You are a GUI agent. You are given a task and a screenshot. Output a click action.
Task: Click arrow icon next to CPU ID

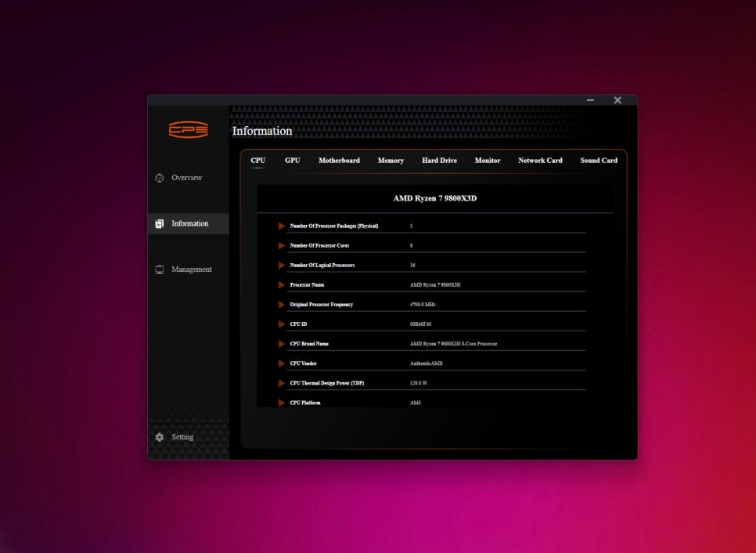282,324
